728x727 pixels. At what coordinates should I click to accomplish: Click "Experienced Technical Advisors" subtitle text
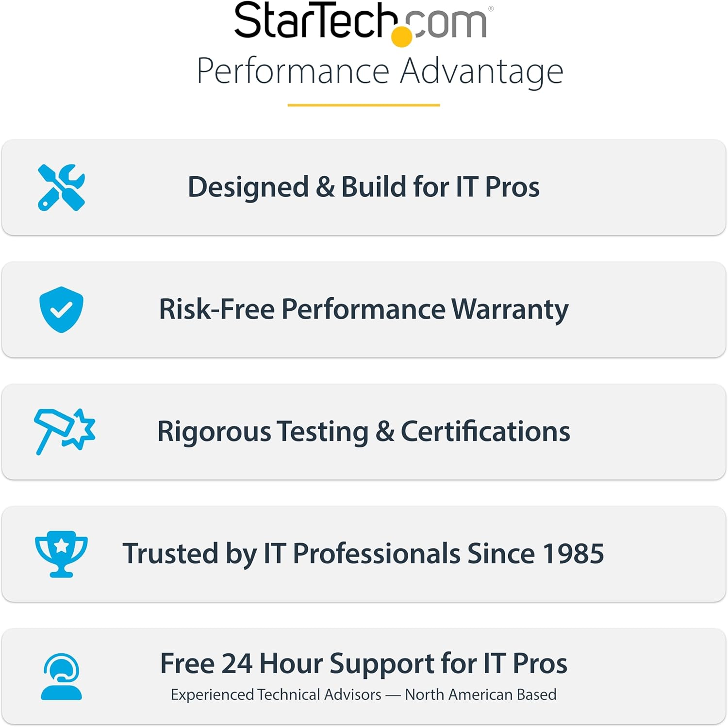276,694
